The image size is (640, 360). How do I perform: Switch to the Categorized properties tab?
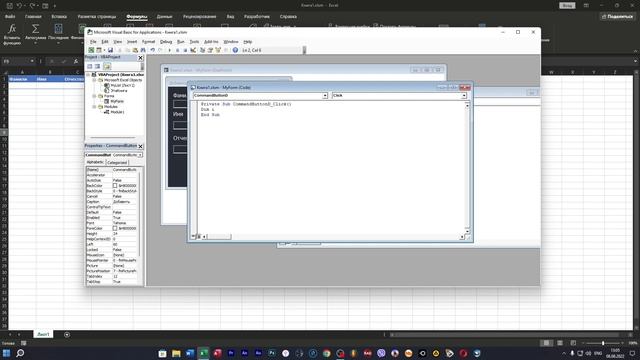[117, 162]
